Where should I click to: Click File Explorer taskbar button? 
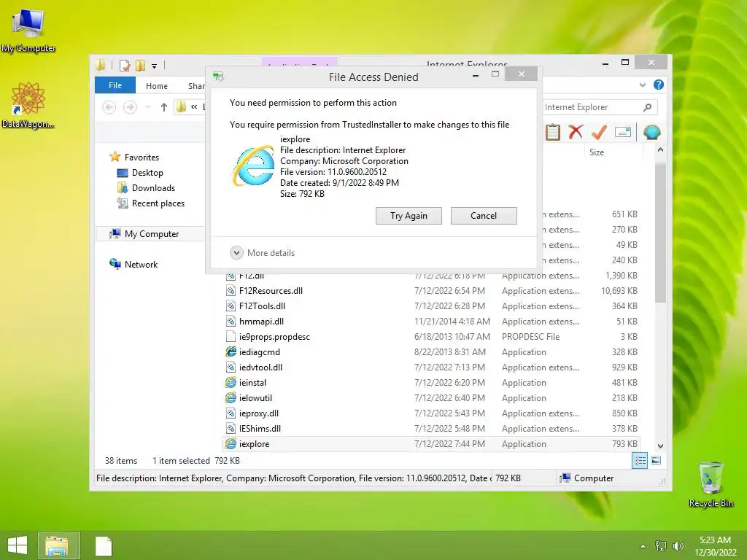coord(57,545)
